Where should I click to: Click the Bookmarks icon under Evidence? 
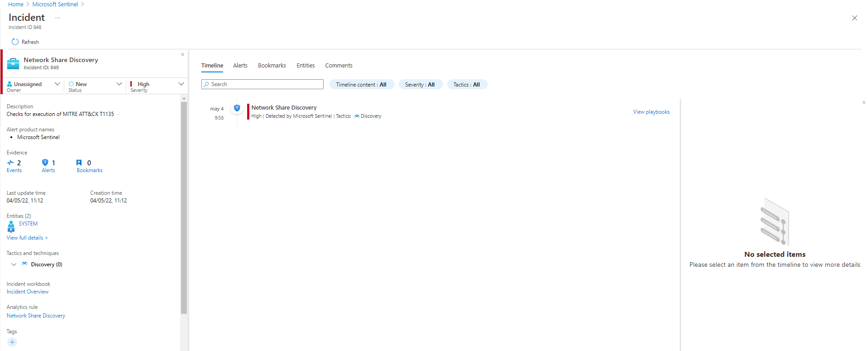(x=79, y=163)
